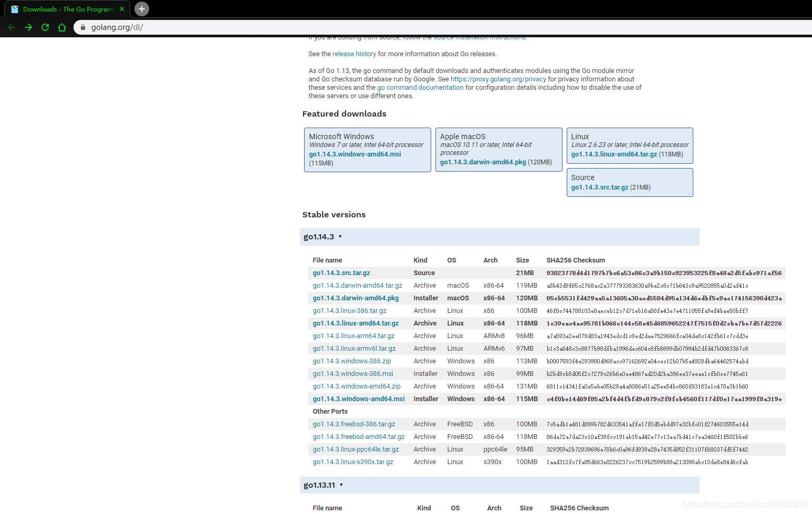
Task: Open a new tab with the plus button
Action: tap(142, 9)
